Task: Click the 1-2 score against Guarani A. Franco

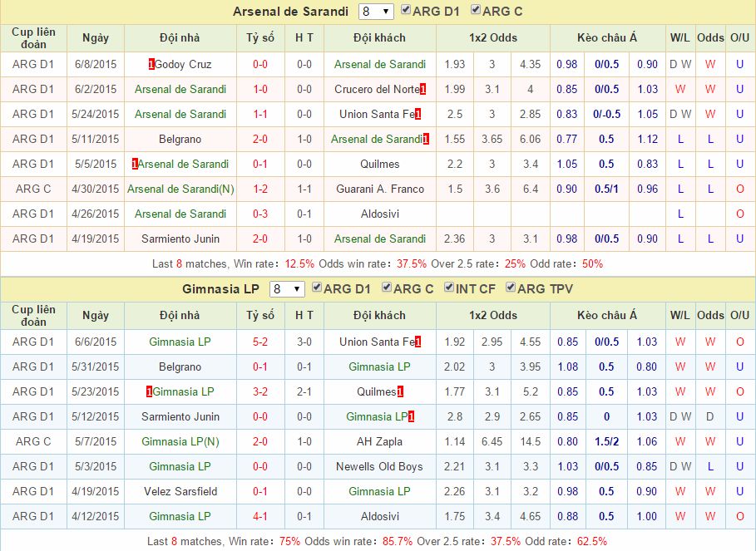Action: point(260,189)
